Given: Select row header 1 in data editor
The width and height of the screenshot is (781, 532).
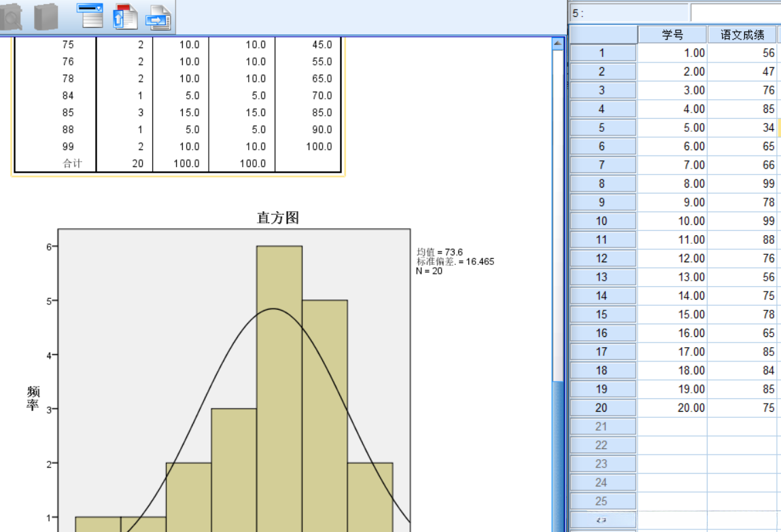Looking at the screenshot, I should tap(603, 53).
